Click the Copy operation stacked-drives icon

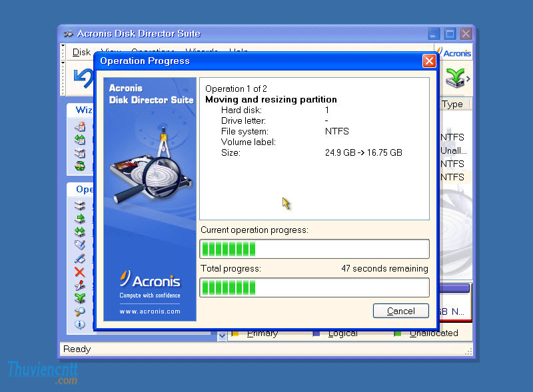click(80, 206)
